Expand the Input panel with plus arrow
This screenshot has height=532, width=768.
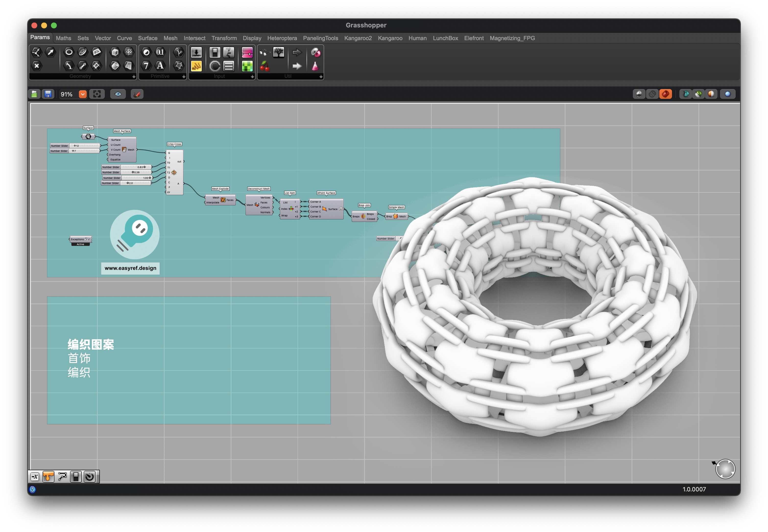point(252,77)
